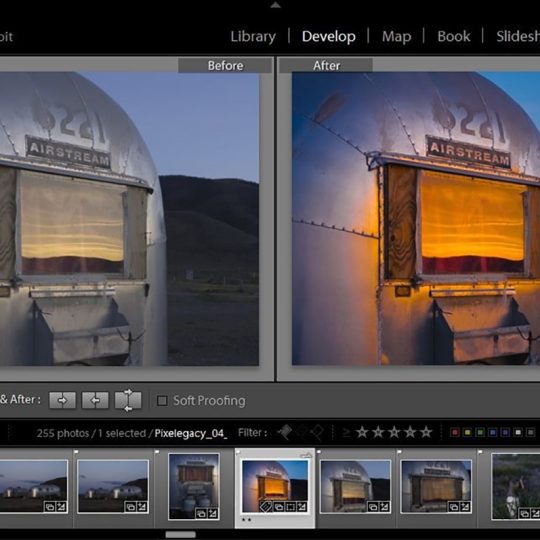Select the vertical propane-tank Airstream thumbnail
This screenshot has width=540, height=540.
pyautogui.click(x=194, y=486)
